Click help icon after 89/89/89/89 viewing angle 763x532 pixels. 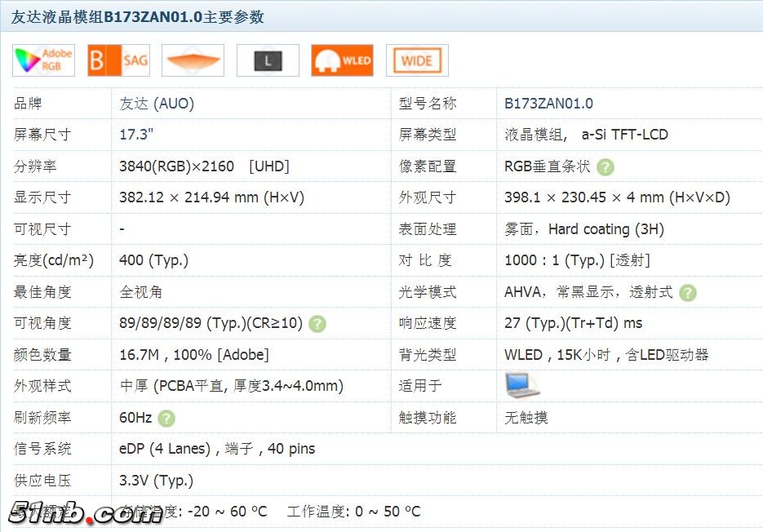tap(317, 324)
